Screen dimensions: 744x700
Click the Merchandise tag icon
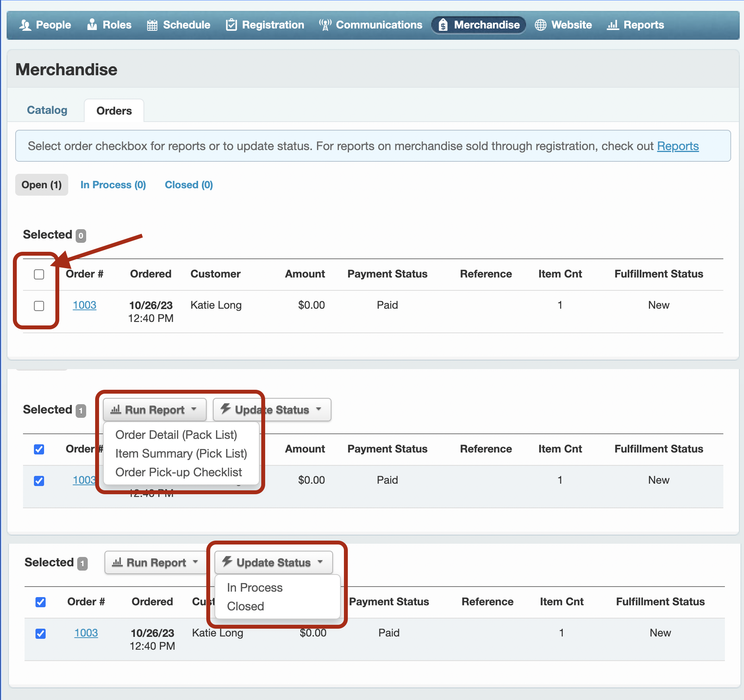click(x=443, y=25)
